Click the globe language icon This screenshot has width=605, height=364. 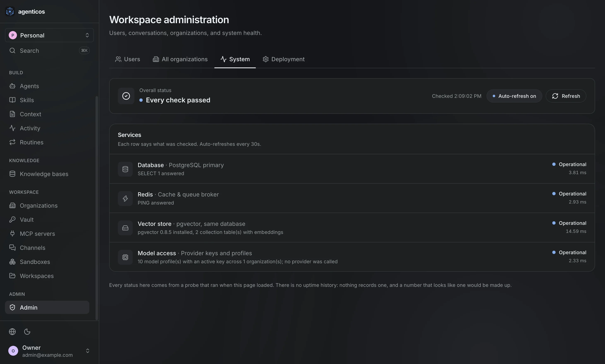(x=12, y=332)
